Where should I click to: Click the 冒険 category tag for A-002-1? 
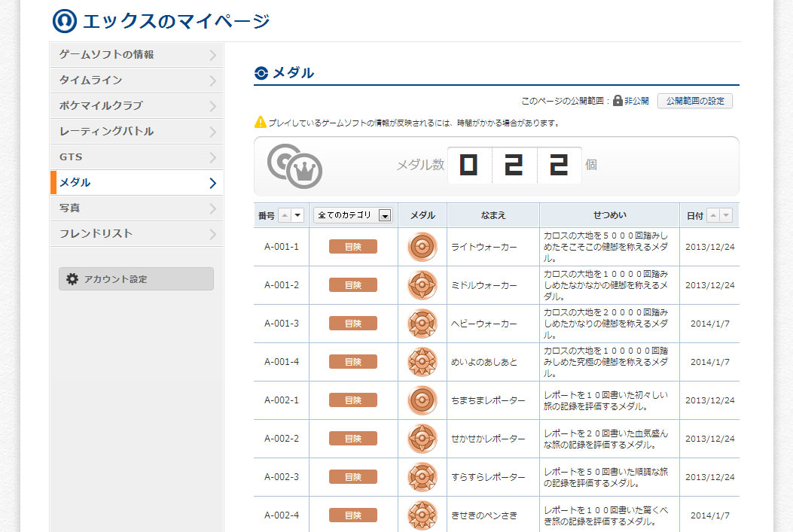(353, 400)
